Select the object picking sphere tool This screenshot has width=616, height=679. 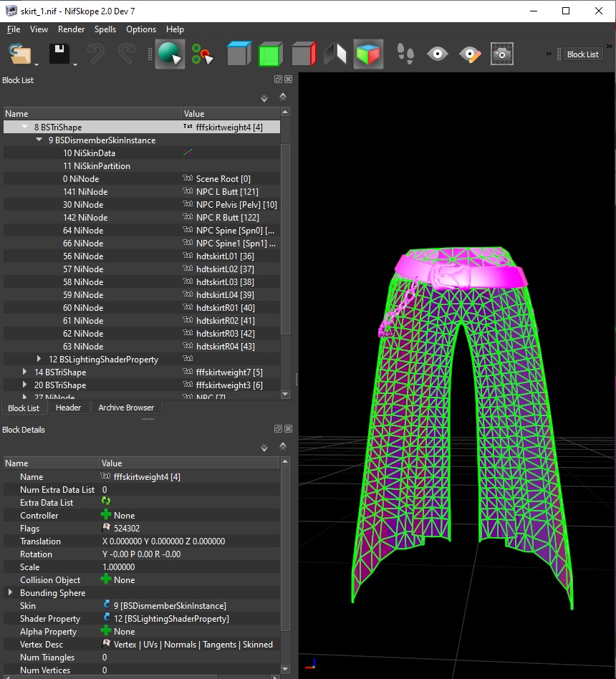(x=170, y=54)
